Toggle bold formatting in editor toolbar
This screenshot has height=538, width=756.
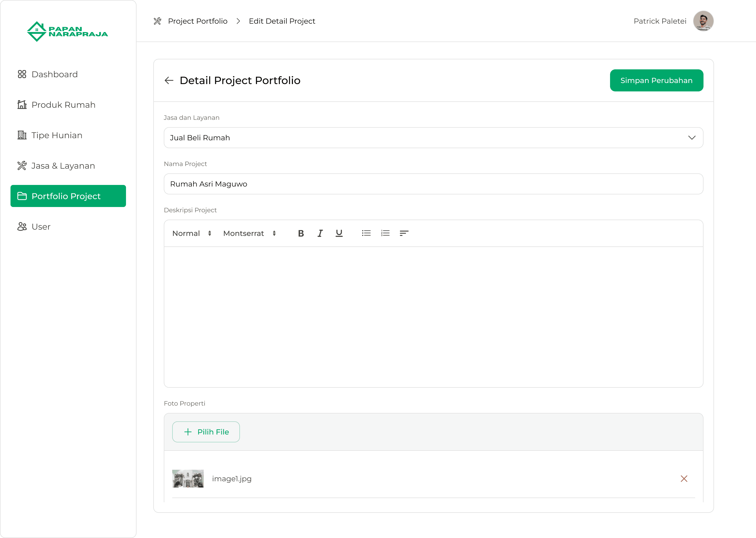point(301,234)
